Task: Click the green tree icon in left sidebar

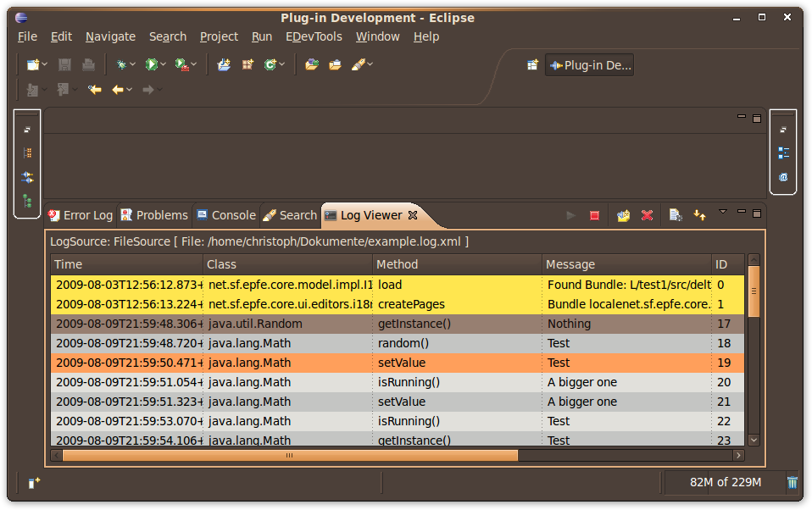Action: click(27, 201)
